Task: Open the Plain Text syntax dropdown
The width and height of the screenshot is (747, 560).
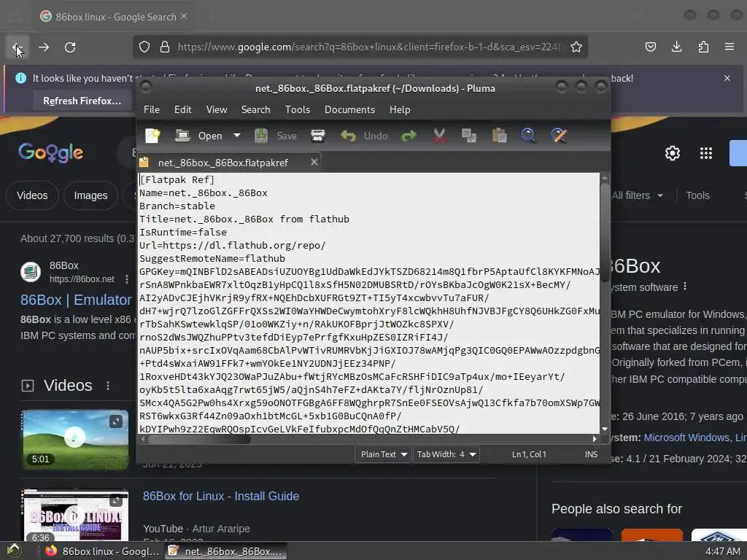Action: tap(384, 454)
